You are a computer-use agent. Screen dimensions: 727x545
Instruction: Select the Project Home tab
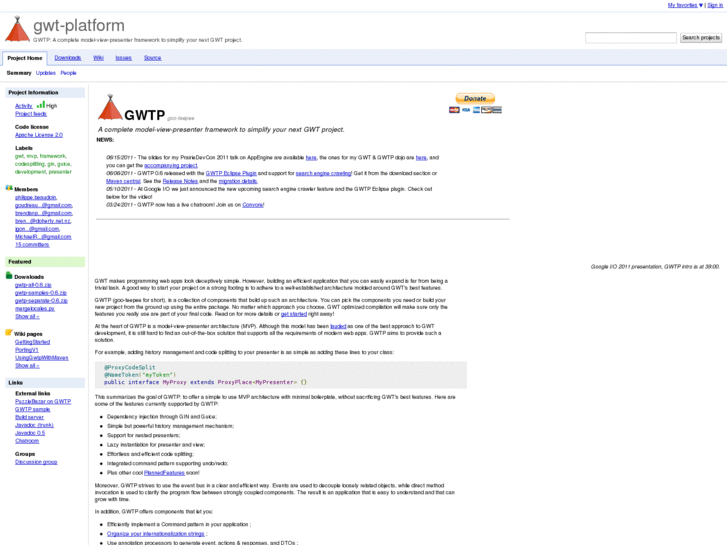[x=25, y=58]
